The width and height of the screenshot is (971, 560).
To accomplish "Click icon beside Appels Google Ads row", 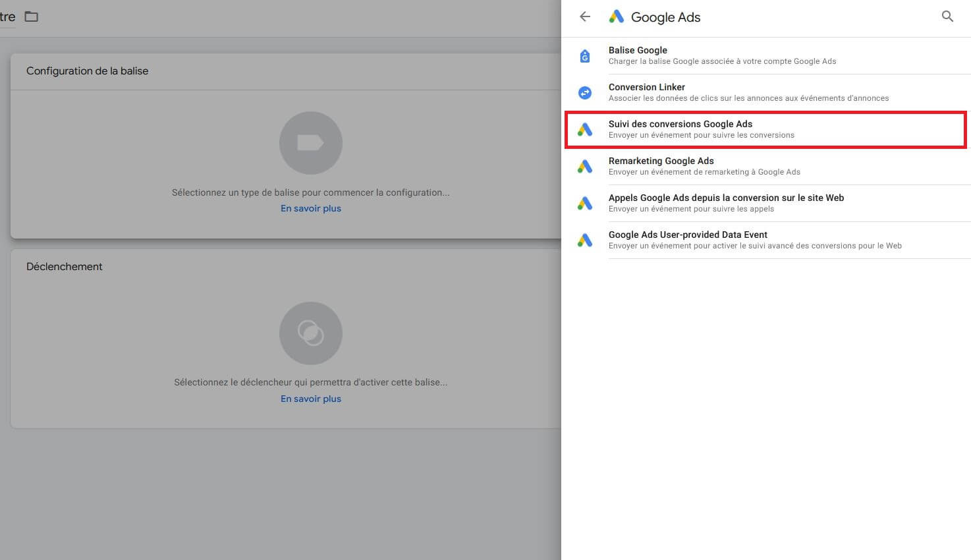I will 585,204.
